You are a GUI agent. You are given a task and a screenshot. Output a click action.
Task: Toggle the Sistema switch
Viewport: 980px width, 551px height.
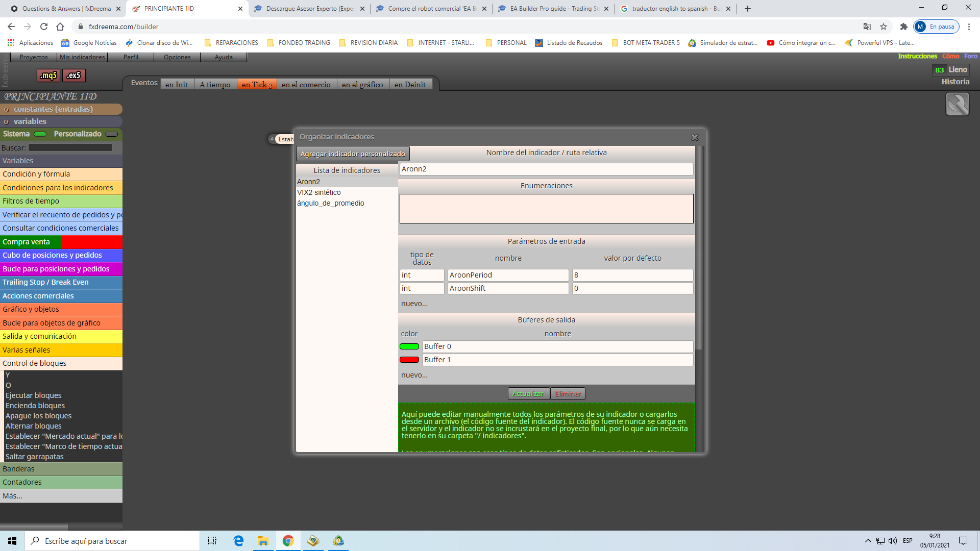point(40,134)
